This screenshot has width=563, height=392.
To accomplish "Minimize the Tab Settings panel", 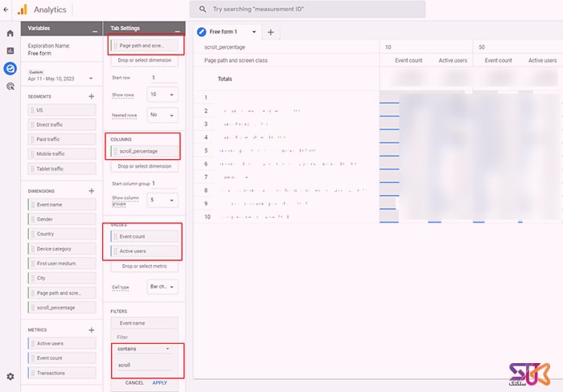I will tap(178, 31).
